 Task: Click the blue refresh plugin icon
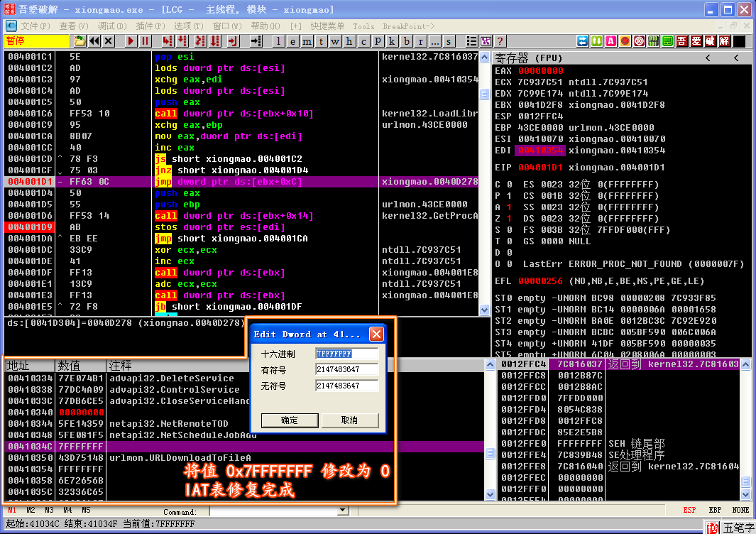(582, 41)
